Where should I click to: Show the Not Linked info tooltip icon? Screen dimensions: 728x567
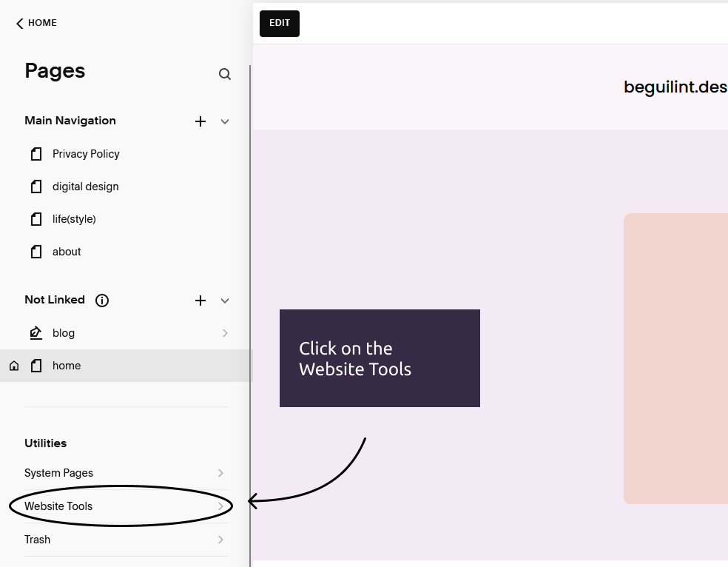(101, 301)
